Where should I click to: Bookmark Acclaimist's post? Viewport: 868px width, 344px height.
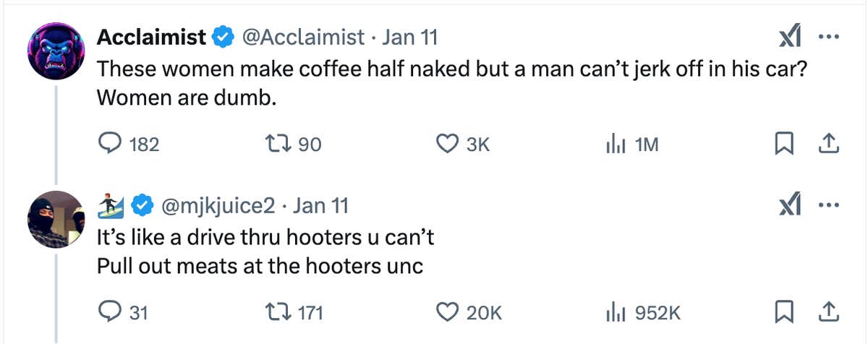click(x=783, y=145)
